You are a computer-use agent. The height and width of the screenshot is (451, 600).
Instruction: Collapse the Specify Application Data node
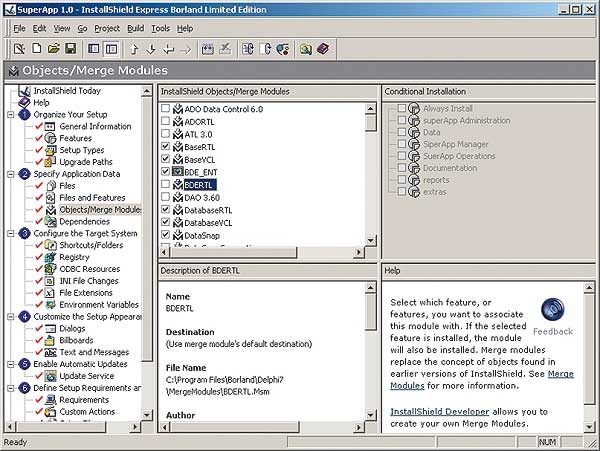click(x=11, y=174)
